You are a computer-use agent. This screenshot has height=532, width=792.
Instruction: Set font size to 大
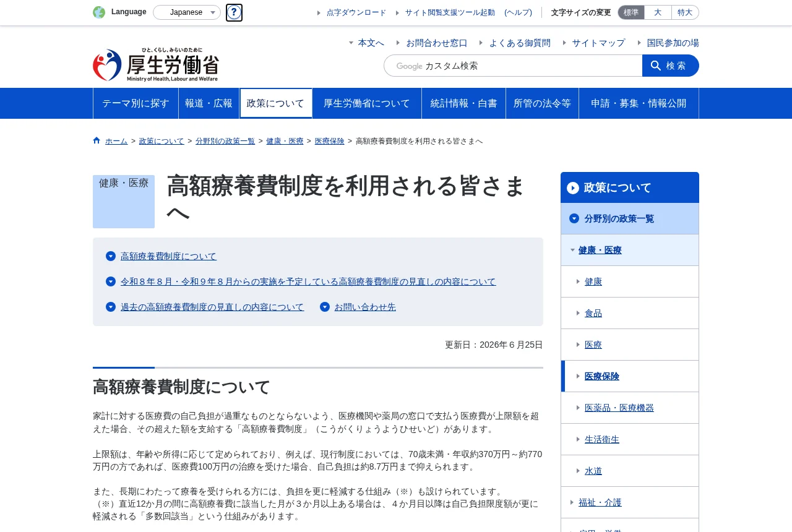658,12
